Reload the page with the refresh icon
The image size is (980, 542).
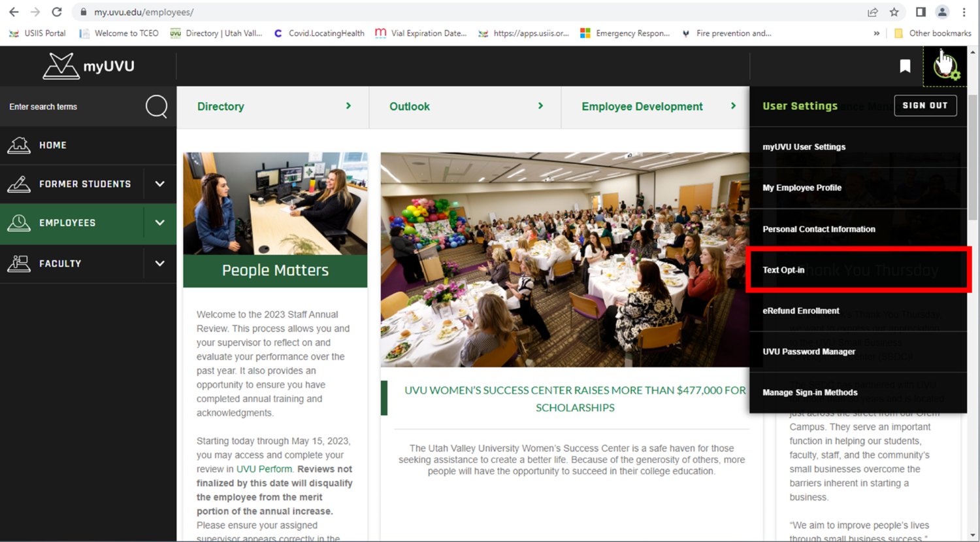pos(57,12)
